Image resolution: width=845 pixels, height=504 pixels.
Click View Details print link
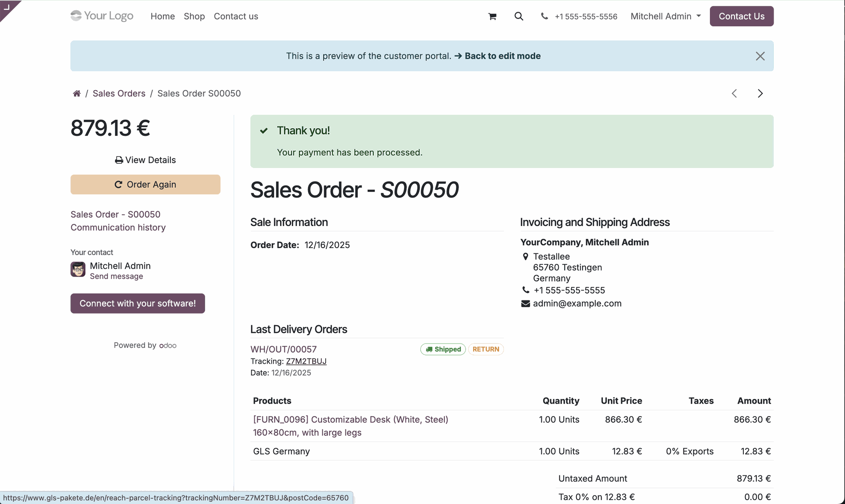[145, 160]
